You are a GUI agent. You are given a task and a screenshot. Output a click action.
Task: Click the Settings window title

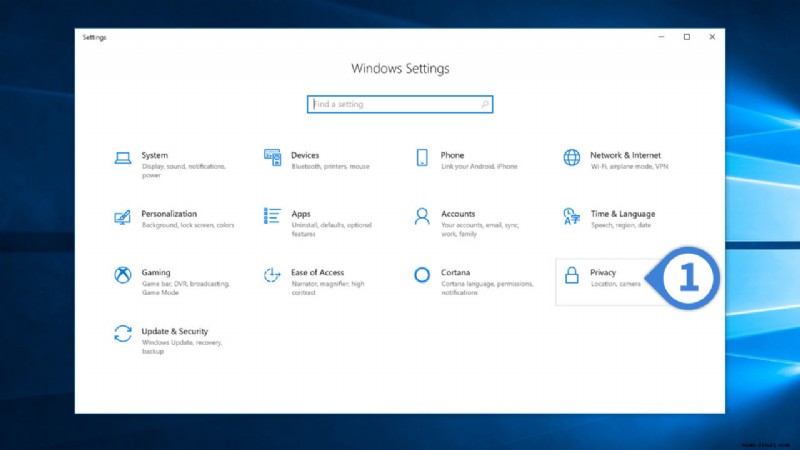click(94, 37)
